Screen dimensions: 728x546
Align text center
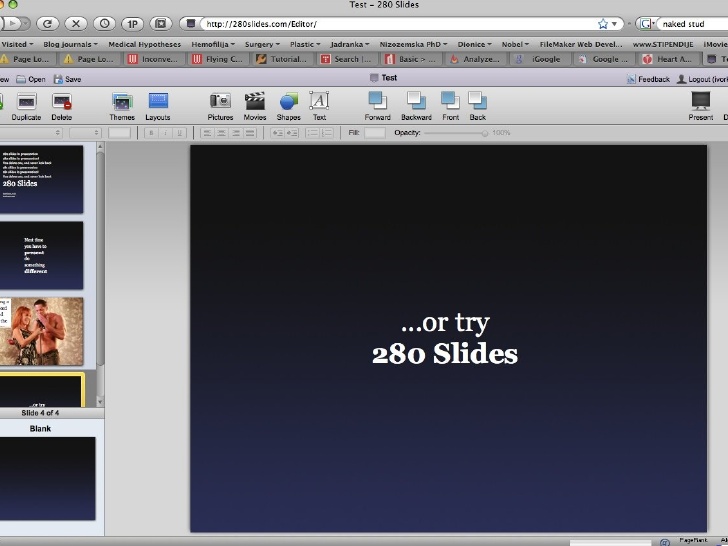click(221, 133)
